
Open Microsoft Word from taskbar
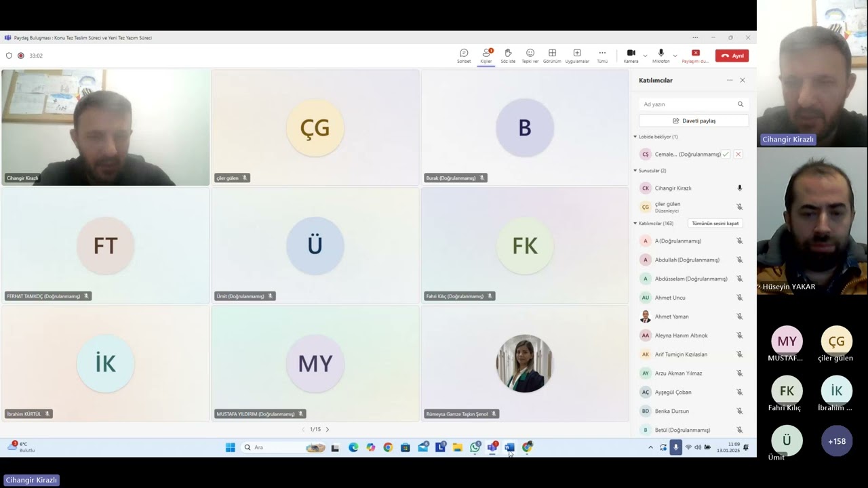[509, 447]
